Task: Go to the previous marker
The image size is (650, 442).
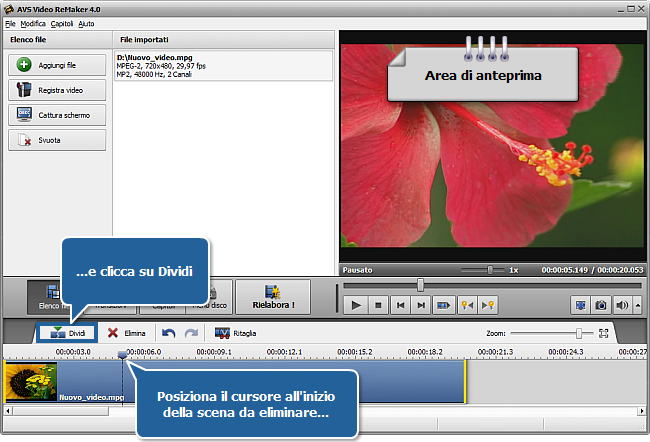Action: point(467,305)
